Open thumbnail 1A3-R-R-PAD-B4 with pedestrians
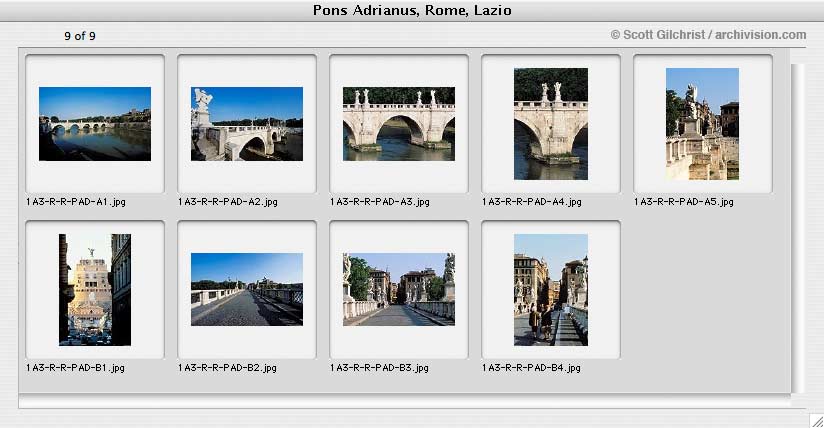 click(x=551, y=290)
